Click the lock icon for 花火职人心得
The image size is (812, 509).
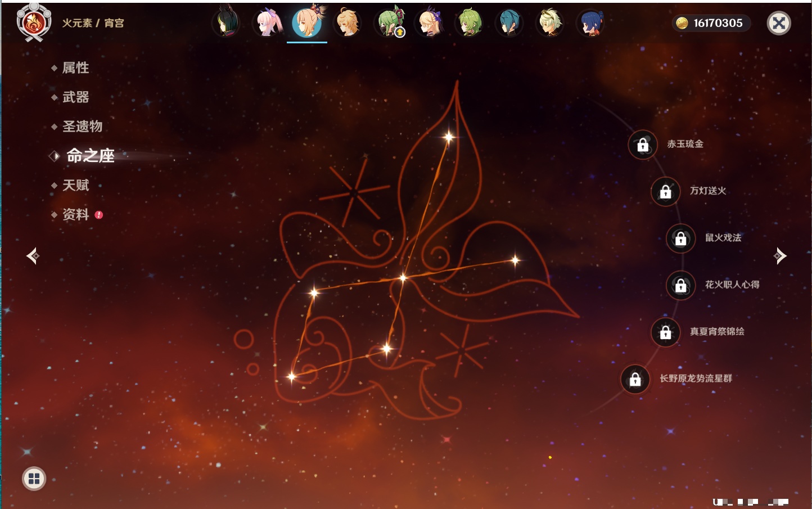point(681,286)
